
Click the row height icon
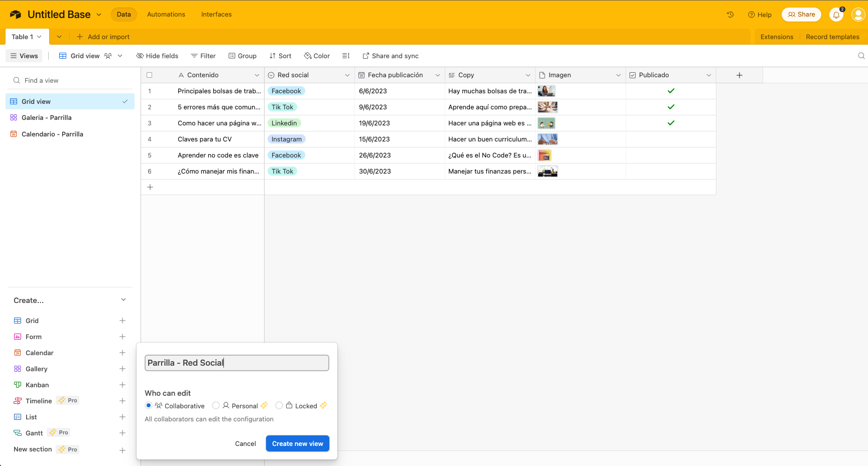point(346,56)
